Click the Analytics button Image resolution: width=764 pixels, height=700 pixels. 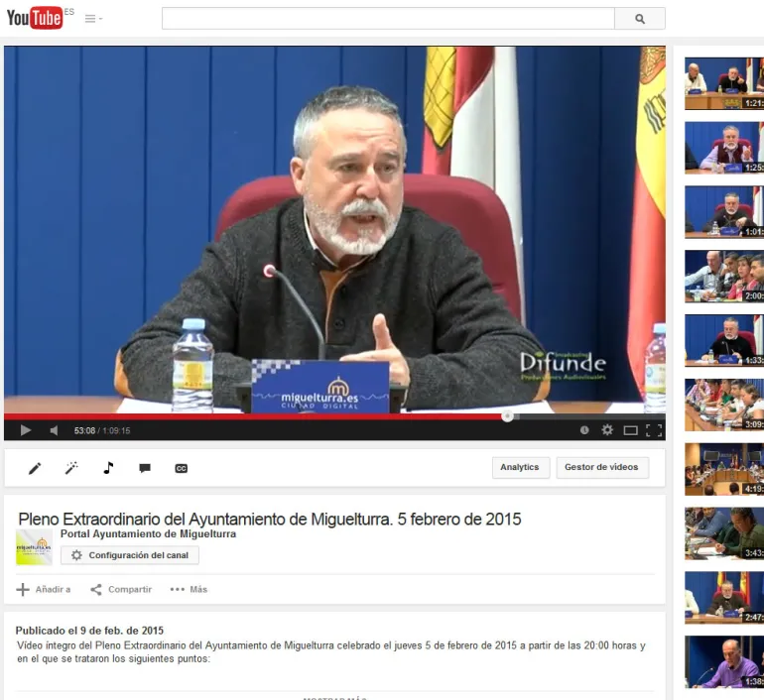pos(520,468)
